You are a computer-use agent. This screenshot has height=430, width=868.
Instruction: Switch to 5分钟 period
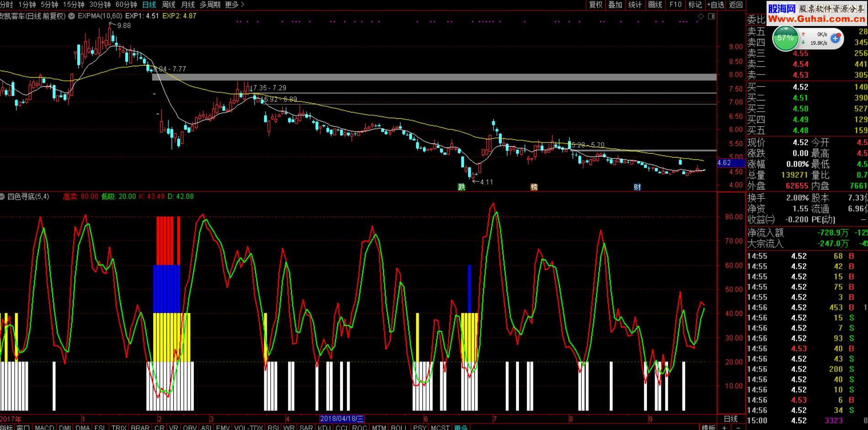tap(49, 5)
